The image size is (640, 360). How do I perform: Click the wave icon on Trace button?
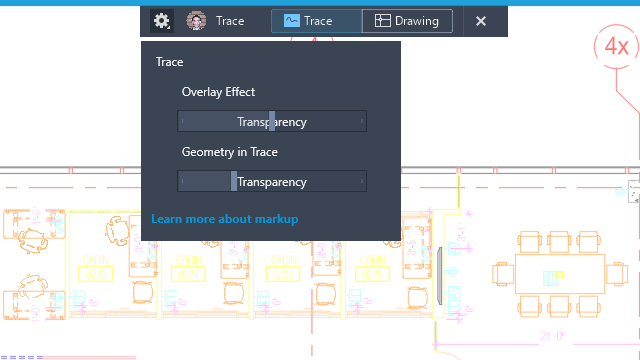click(291, 20)
